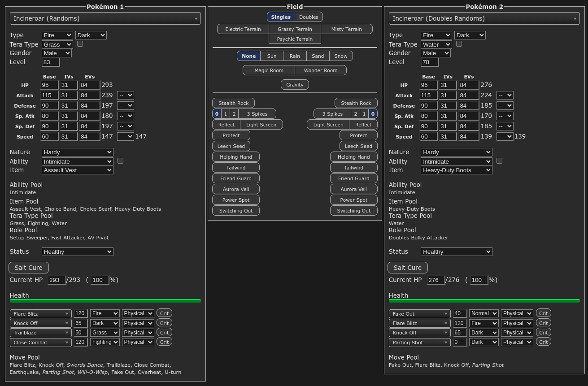Click Crit button for Pokémon 2 Parting Shot
The width and height of the screenshot is (588, 386).
(x=543, y=342)
